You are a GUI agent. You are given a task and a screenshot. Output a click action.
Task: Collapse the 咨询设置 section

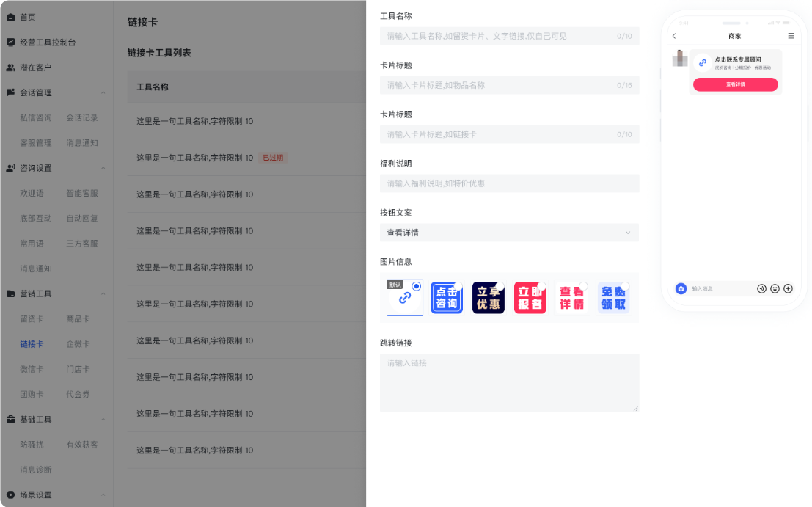tap(103, 168)
